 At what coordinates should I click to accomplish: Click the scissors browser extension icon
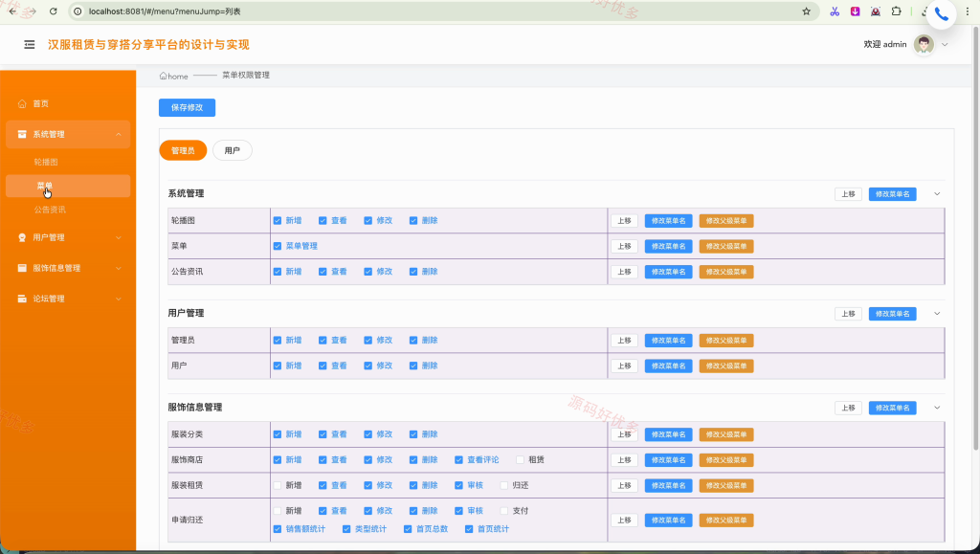coord(835,11)
